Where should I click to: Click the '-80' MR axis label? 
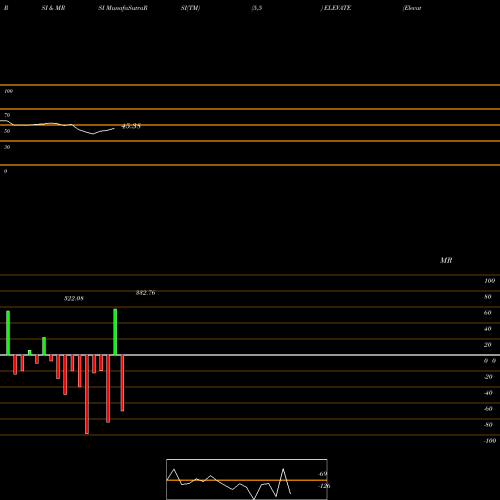[x=488, y=425]
